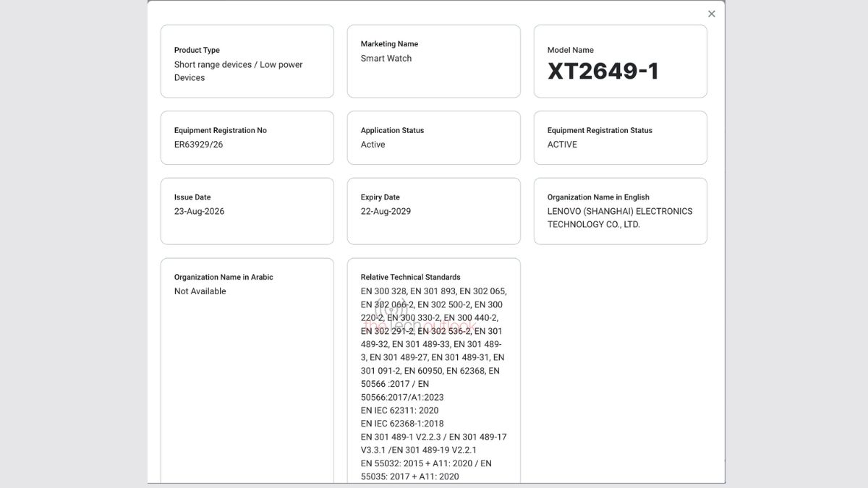Click the Product Type label
Screen dimensions: 868x488
click(197, 50)
